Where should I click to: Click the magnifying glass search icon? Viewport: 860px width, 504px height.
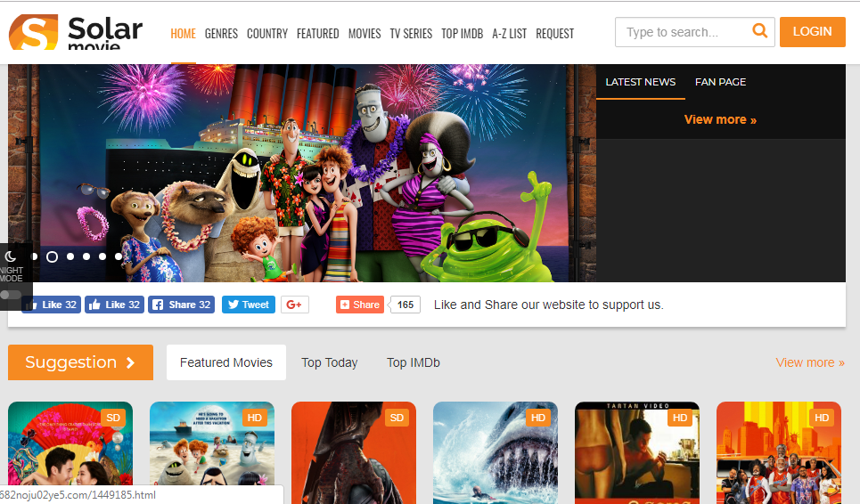click(x=759, y=32)
